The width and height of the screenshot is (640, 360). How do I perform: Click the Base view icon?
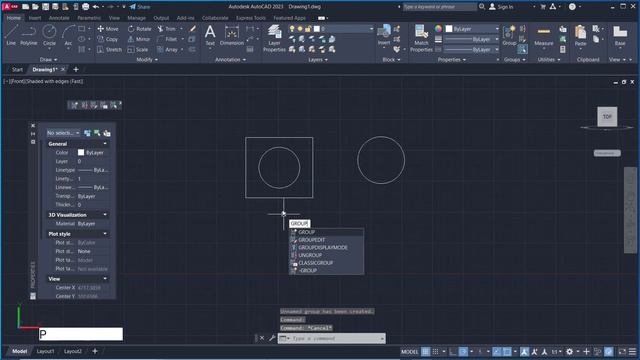point(620,35)
